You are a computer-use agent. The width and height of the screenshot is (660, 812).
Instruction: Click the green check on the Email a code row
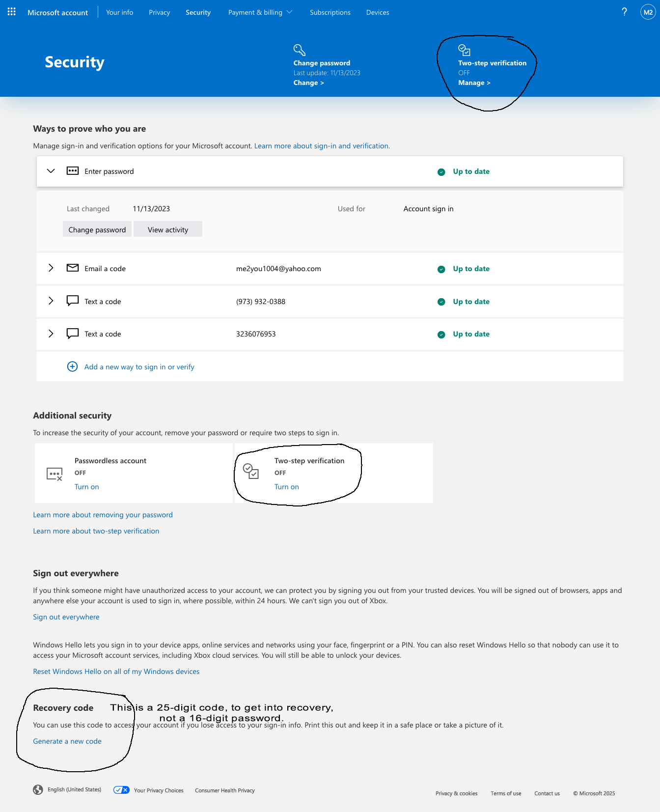tap(441, 269)
